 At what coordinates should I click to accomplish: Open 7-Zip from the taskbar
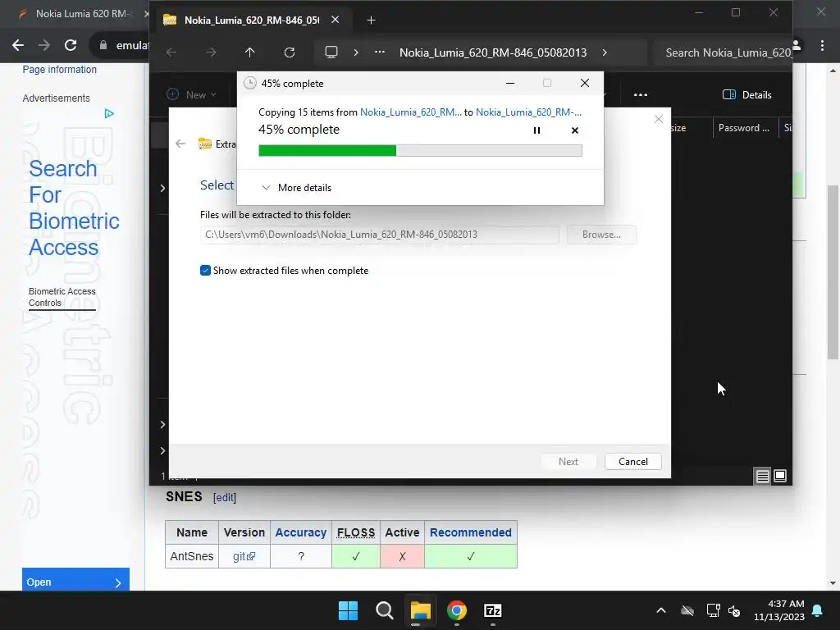[x=492, y=610]
